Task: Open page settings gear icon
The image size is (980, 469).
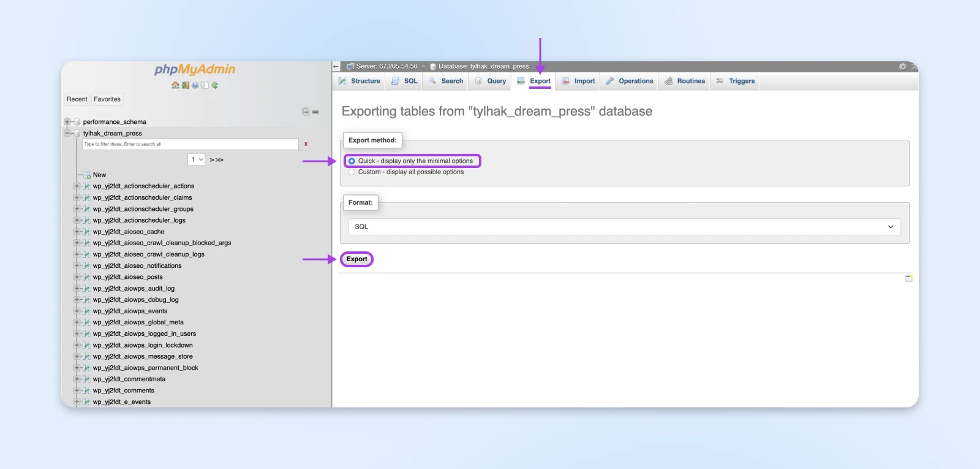Action: click(902, 66)
